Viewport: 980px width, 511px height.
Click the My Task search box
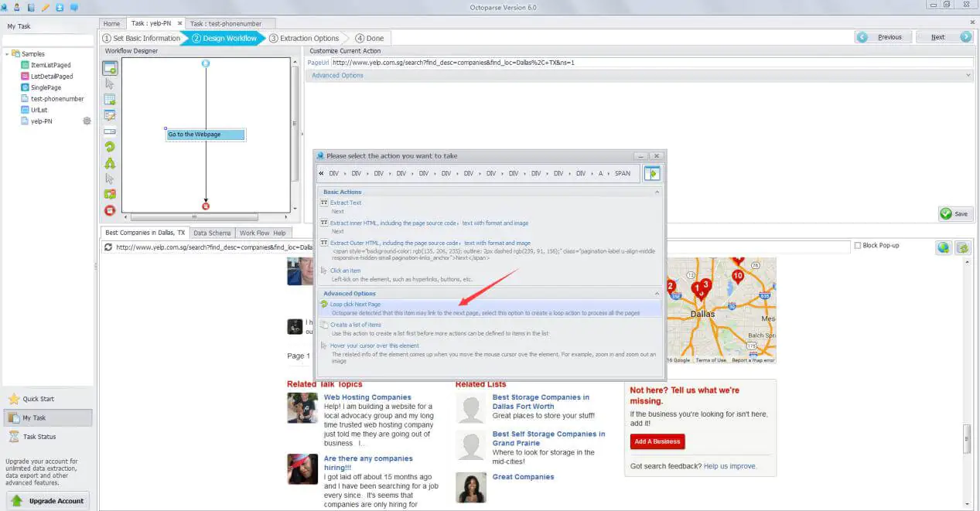47,40
